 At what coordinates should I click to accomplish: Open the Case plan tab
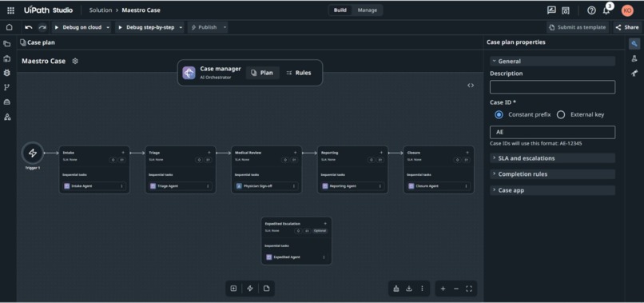click(38, 42)
